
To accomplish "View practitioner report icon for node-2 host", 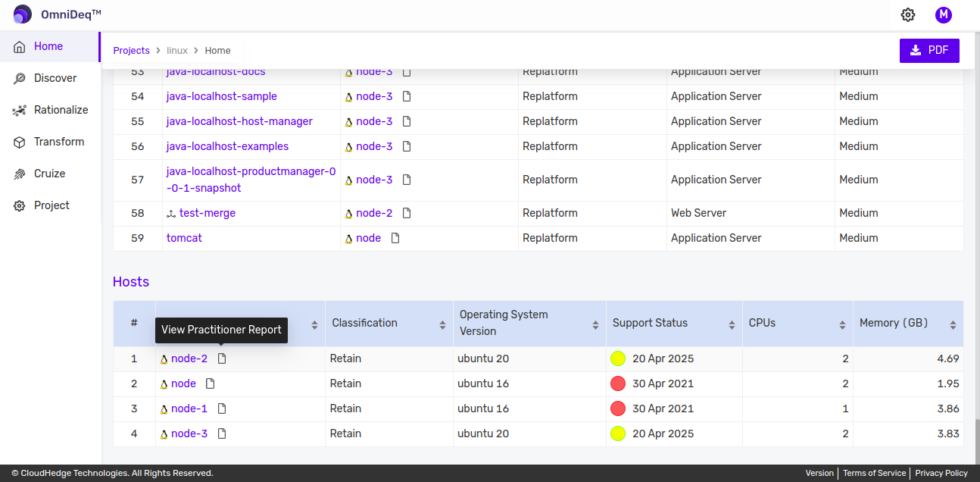I will tap(222, 358).
